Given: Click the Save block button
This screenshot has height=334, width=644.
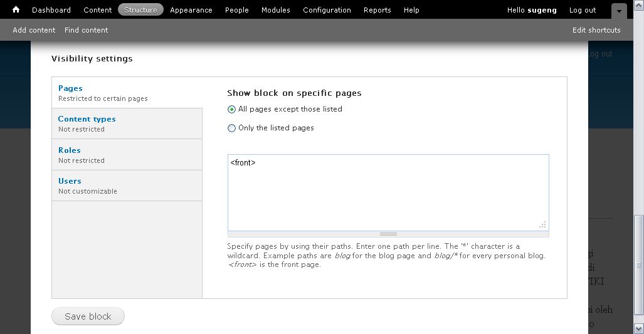Looking at the screenshot, I should (88, 316).
